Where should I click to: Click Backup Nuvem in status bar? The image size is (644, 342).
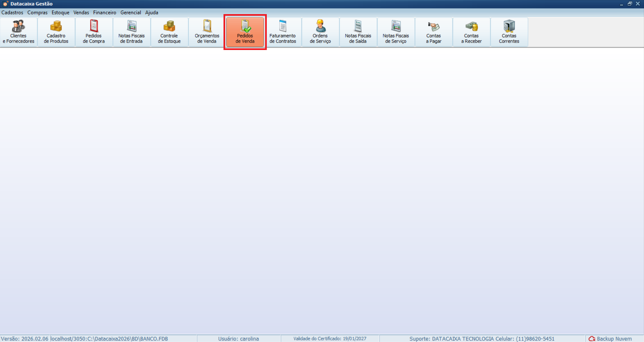click(610, 339)
